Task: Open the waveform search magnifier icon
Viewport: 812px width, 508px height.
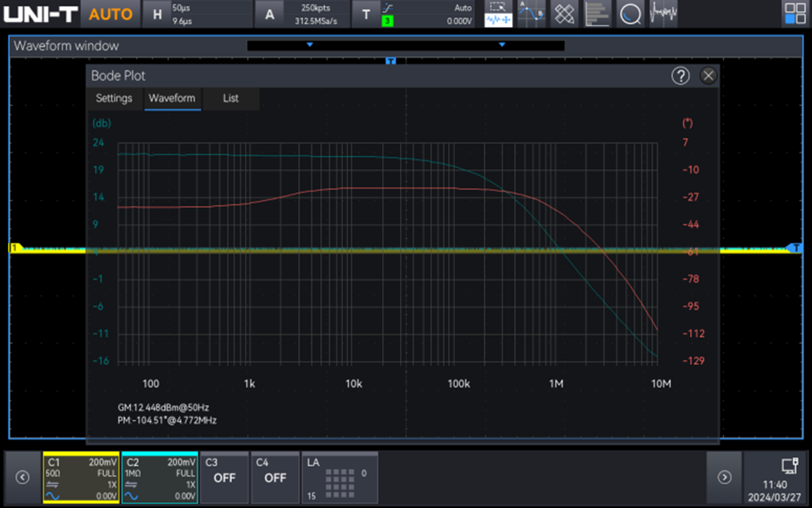Action: click(630, 14)
